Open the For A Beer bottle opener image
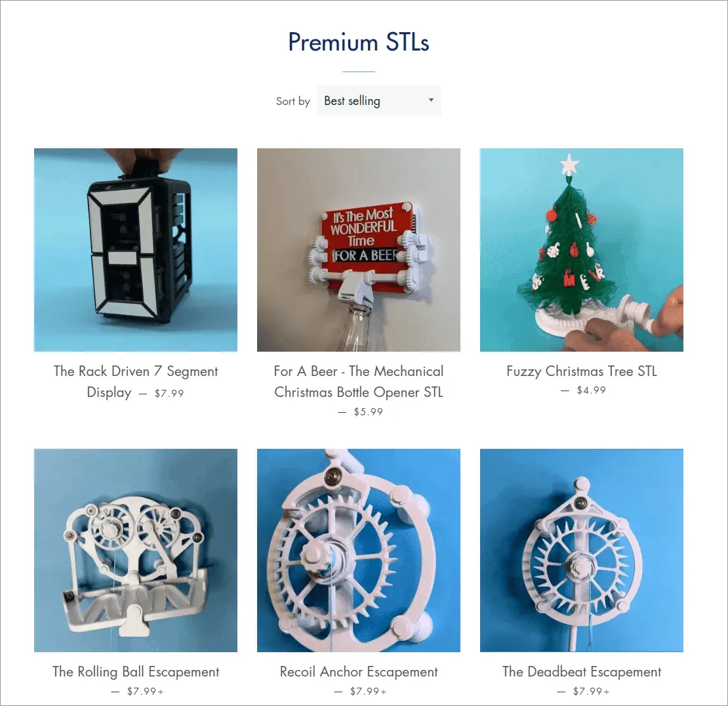 click(x=359, y=250)
